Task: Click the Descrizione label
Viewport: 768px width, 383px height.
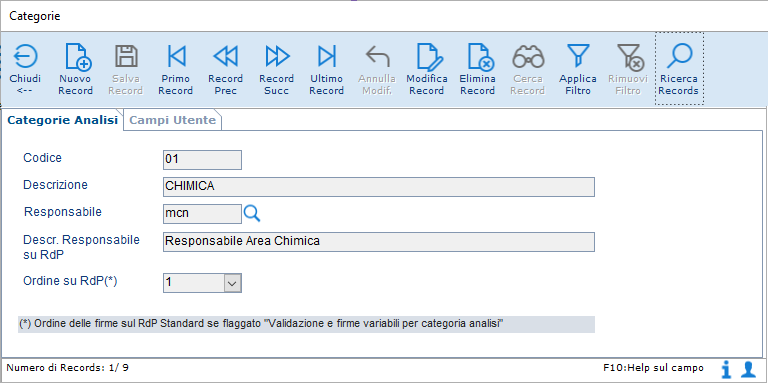Action: point(55,185)
